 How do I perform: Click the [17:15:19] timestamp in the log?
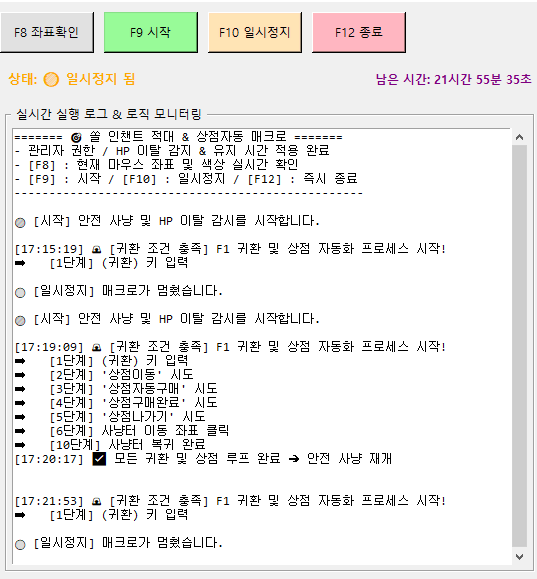(49, 249)
